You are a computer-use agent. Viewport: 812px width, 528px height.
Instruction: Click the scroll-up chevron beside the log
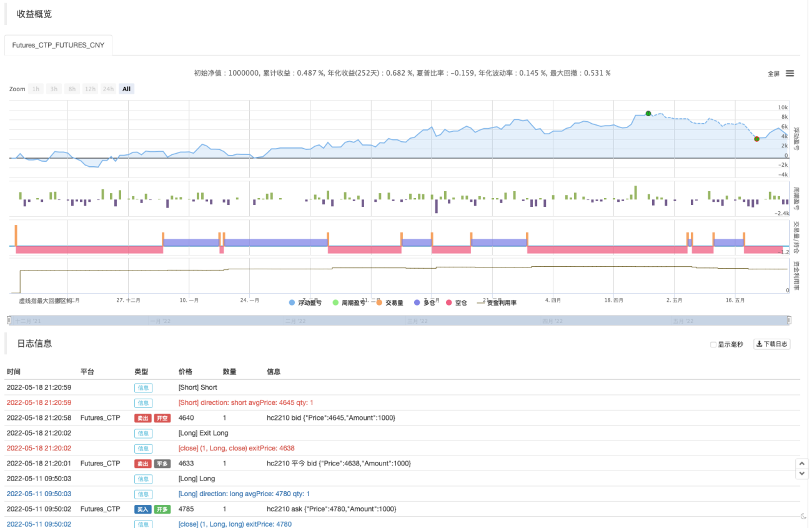point(801,464)
